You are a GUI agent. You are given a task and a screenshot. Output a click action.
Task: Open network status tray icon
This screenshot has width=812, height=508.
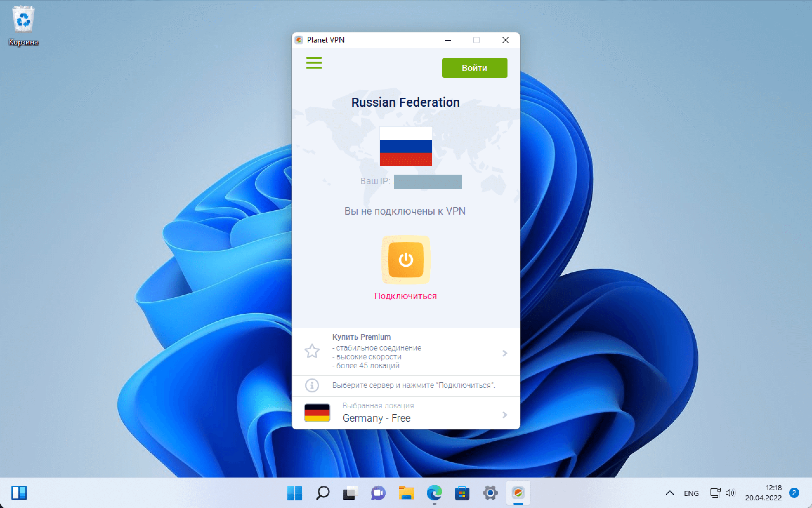coord(715,493)
